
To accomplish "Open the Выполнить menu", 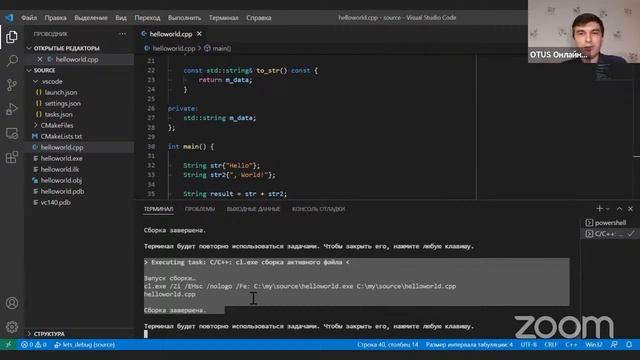I will pos(184,18).
